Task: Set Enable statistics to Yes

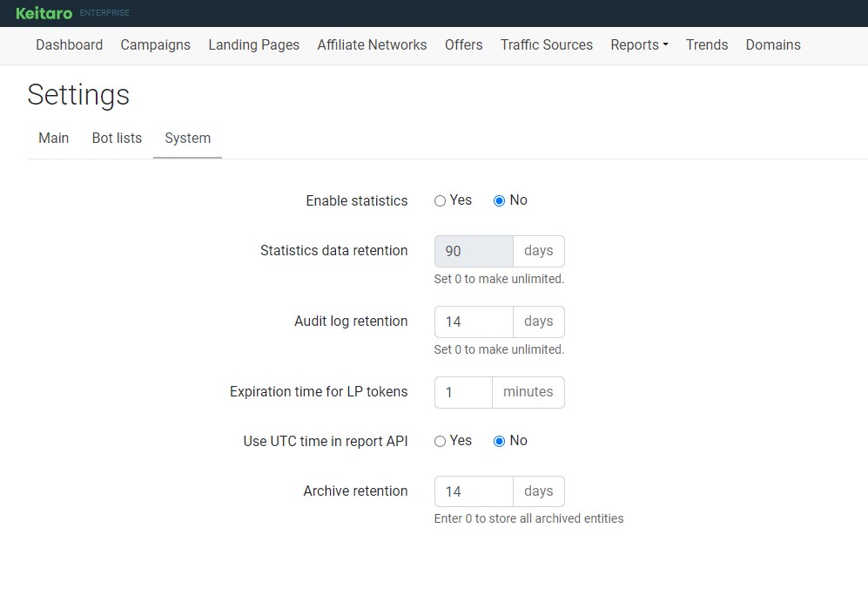Action: pyautogui.click(x=440, y=201)
